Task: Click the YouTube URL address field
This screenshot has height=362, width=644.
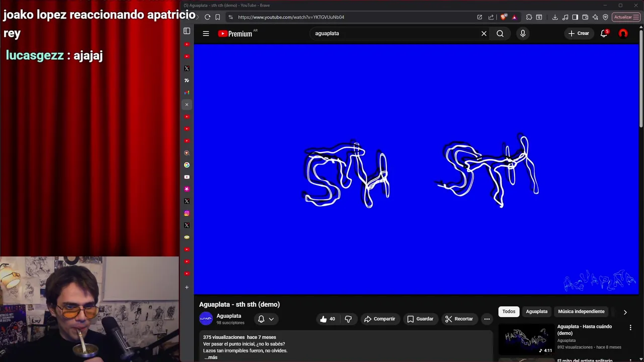Action: (x=352, y=17)
